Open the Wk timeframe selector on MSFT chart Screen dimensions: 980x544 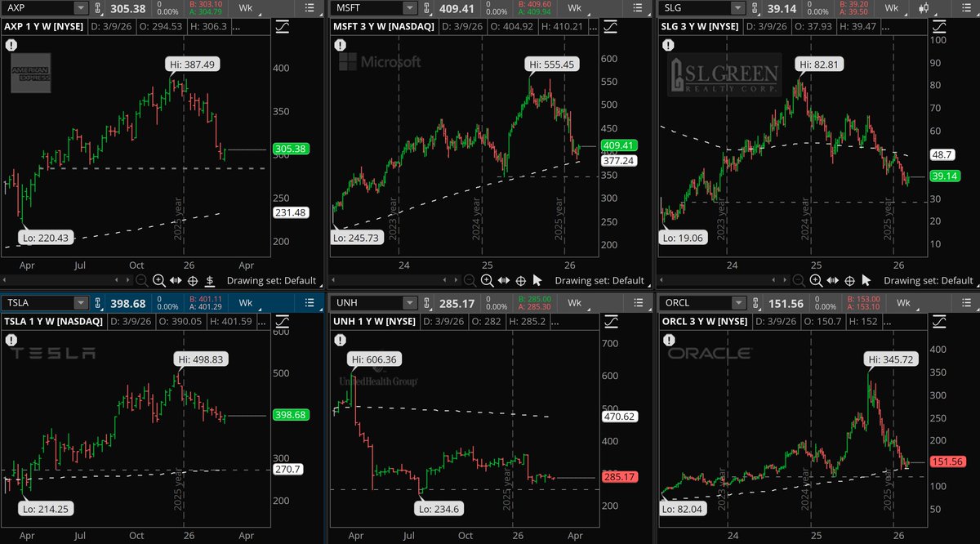(576, 8)
